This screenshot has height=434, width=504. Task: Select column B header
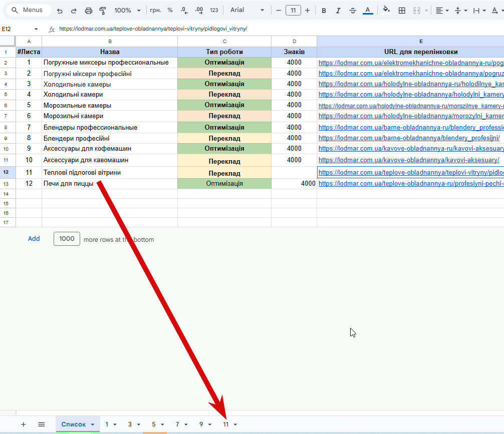click(110, 42)
